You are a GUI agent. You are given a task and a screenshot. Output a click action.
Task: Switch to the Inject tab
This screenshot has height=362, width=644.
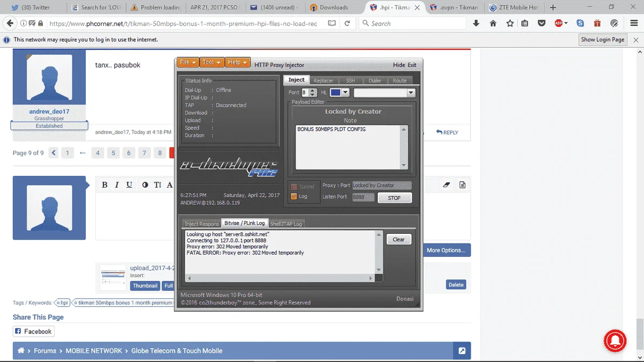point(296,80)
